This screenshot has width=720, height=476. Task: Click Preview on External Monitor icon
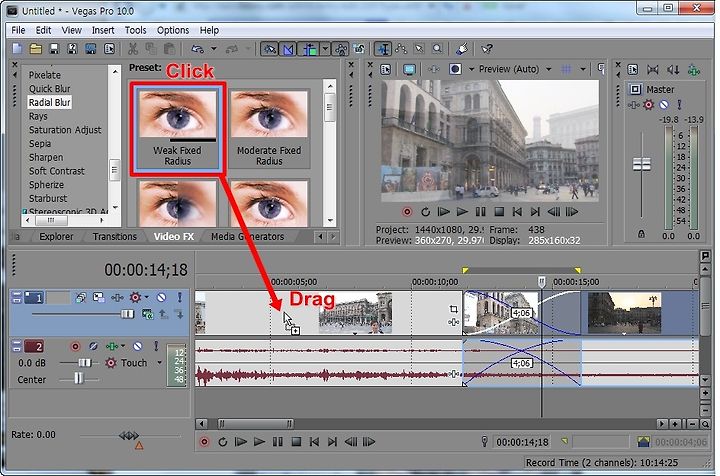tap(409, 69)
